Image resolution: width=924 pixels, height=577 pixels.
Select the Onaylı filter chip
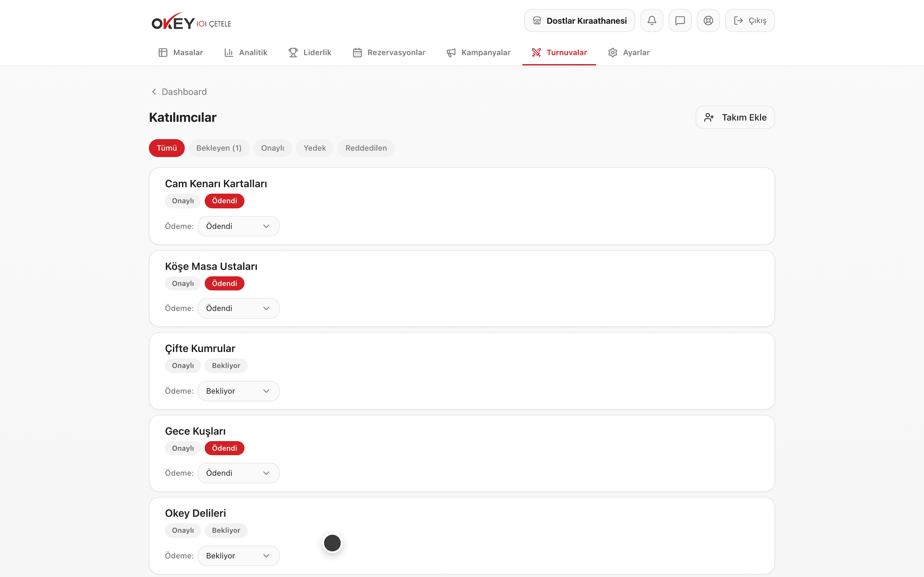tap(273, 148)
